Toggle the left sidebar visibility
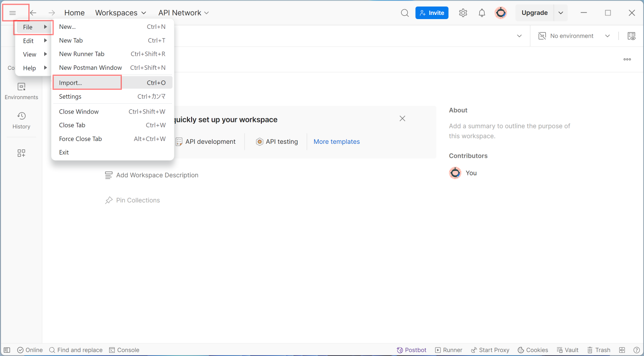The height and width of the screenshot is (356, 644). coord(7,349)
